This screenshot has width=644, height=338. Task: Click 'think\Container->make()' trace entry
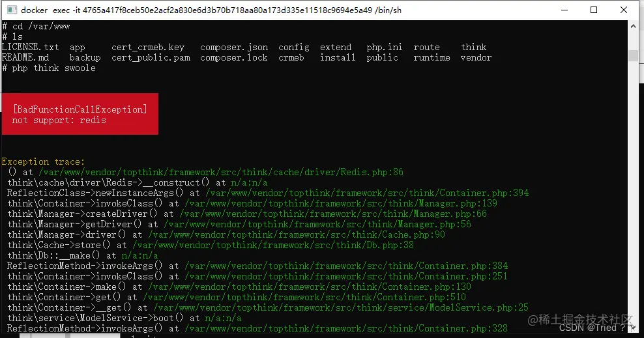66,287
